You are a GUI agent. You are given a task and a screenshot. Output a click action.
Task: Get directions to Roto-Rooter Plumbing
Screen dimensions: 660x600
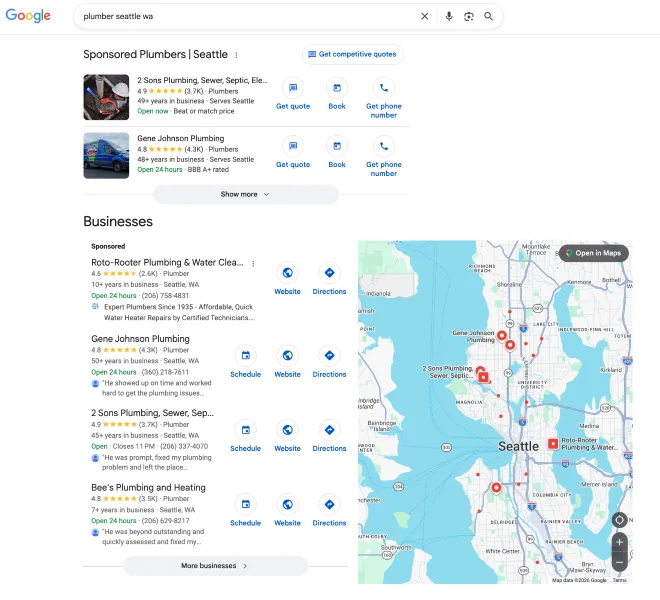329,279
